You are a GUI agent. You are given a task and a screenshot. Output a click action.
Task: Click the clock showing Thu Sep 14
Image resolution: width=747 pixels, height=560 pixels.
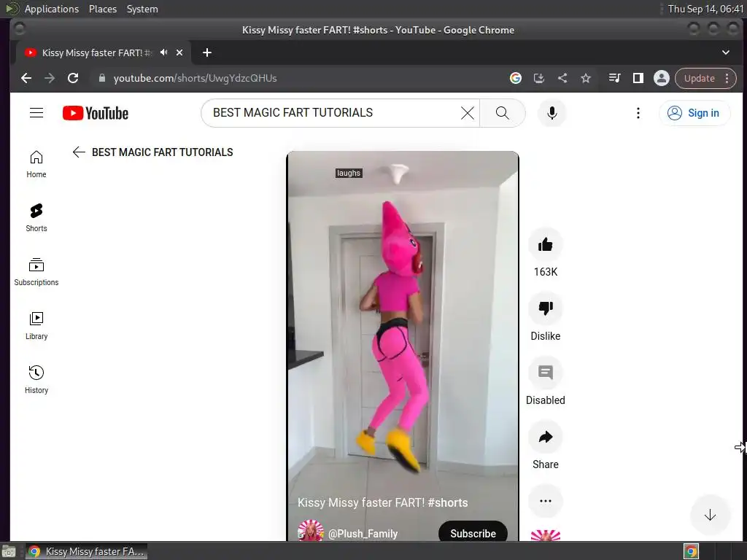click(705, 9)
